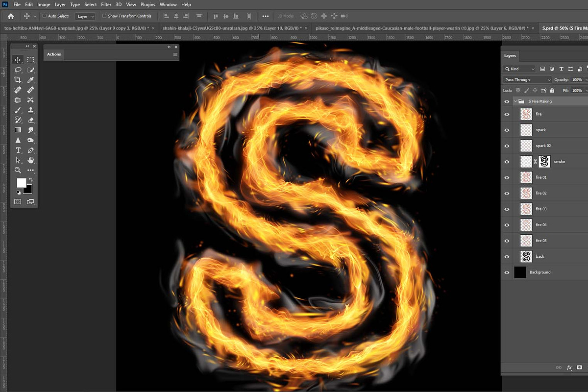Select the Crop tool

18,80
